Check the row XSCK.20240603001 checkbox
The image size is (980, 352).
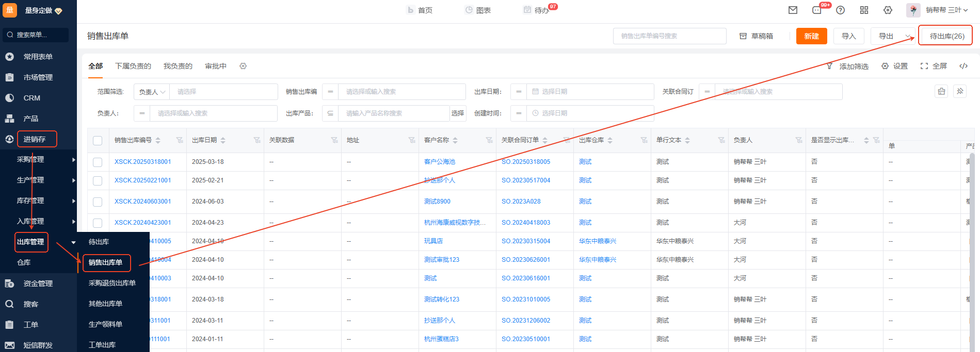[x=98, y=202]
